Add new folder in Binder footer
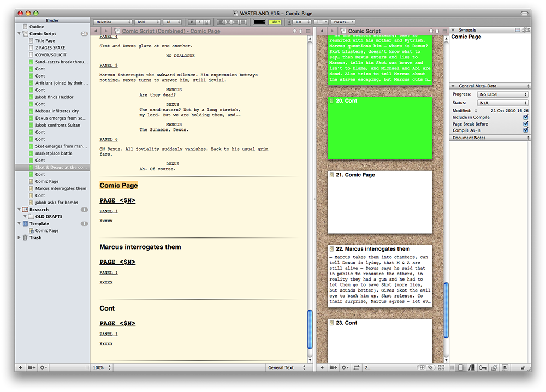The image size is (546, 392). 32,367
